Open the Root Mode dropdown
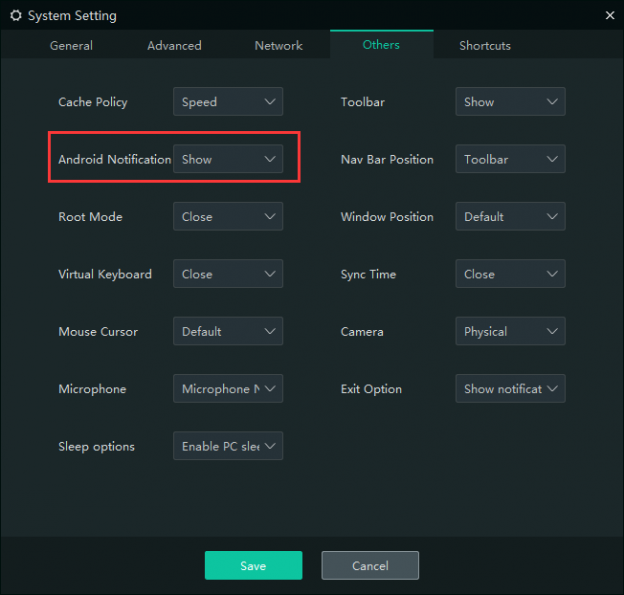Image resolution: width=624 pixels, height=595 pixels. pyautogui.click(x=228, y=217)
